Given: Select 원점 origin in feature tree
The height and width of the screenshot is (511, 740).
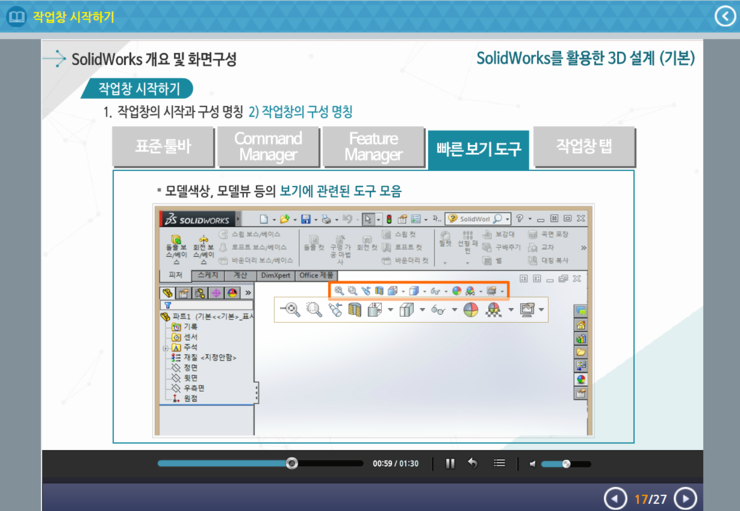Looking at the screenshot, I should [185, 399].
